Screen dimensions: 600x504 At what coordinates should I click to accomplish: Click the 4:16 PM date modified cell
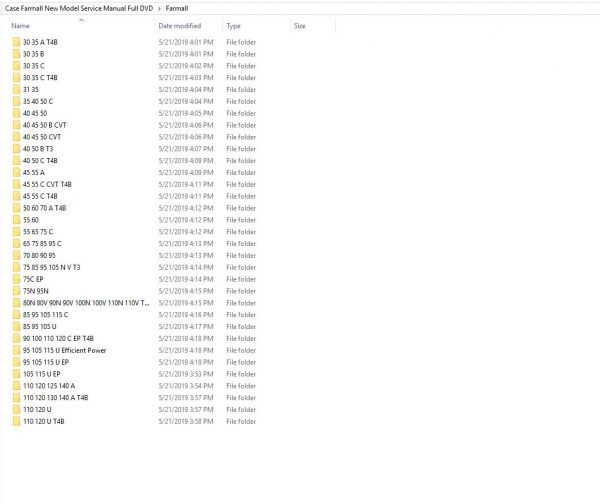(186, 315)
